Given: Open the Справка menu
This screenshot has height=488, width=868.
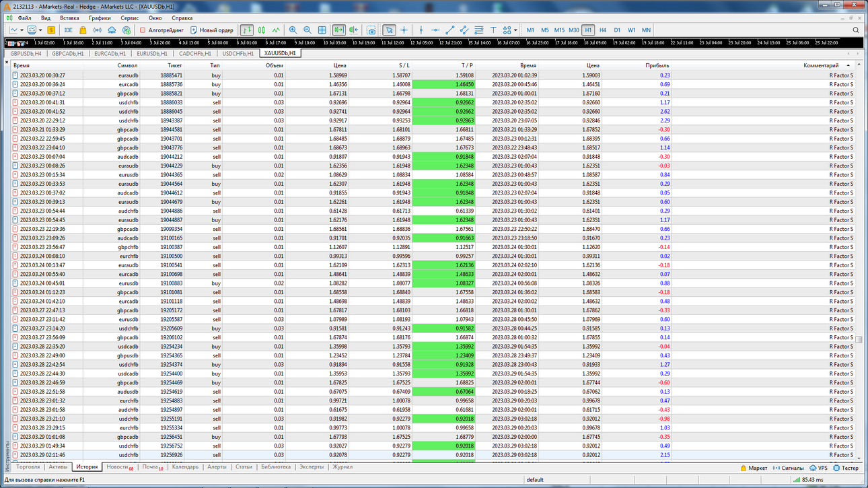Looking at the screenshot, I should pyautogui.click(x=182, y=18).
